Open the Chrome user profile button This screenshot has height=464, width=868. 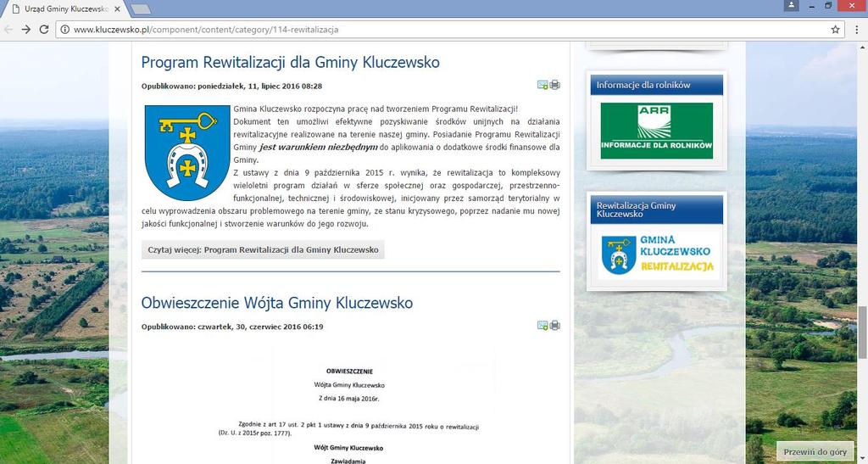pyautogui.click(x=791, y=5)
